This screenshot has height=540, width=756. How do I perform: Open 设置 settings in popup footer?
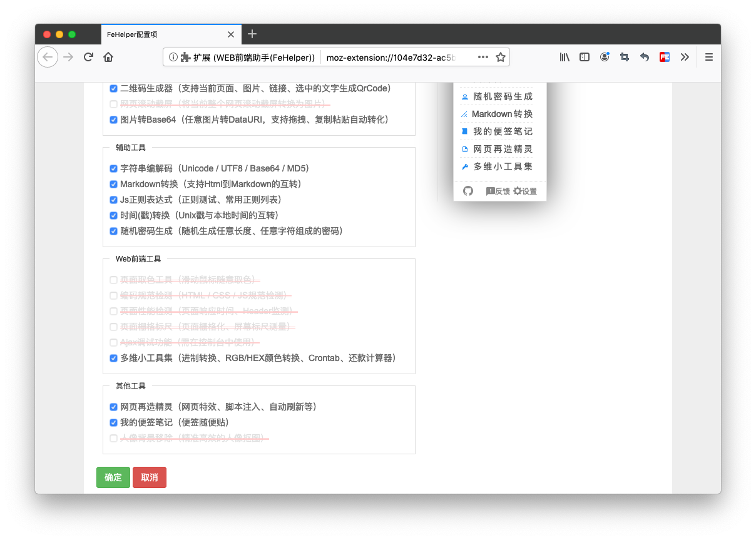pyautogui.click(x=525, y=191)
